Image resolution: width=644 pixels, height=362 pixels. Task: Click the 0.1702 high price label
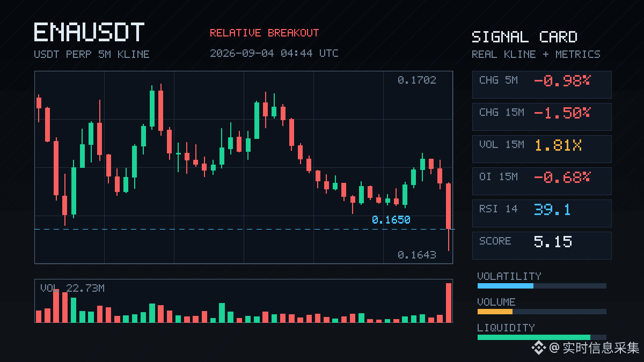coord(417,80)
